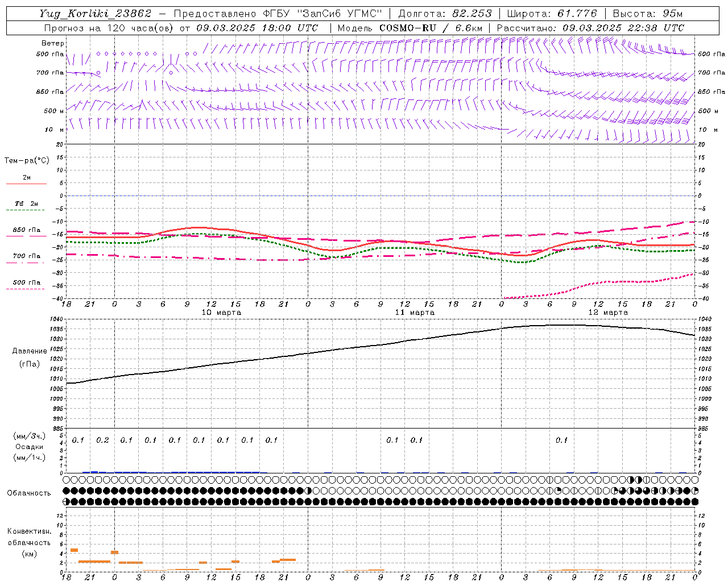Image resolution: width=728 pixels, height=582 pixels.
Task: Click the Td 2м legend entry
Action: coord(27,203)
